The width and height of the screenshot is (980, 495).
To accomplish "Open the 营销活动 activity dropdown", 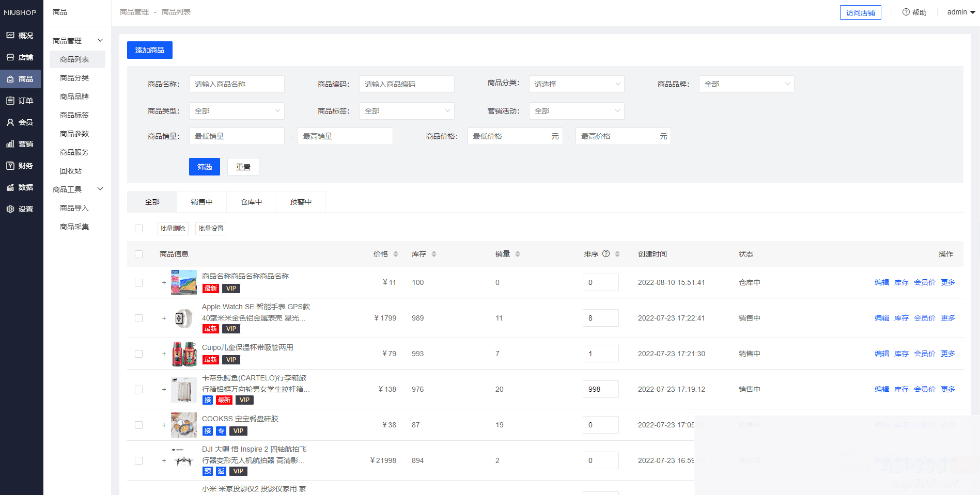I will pyautogui.click(x=576, y=110).
